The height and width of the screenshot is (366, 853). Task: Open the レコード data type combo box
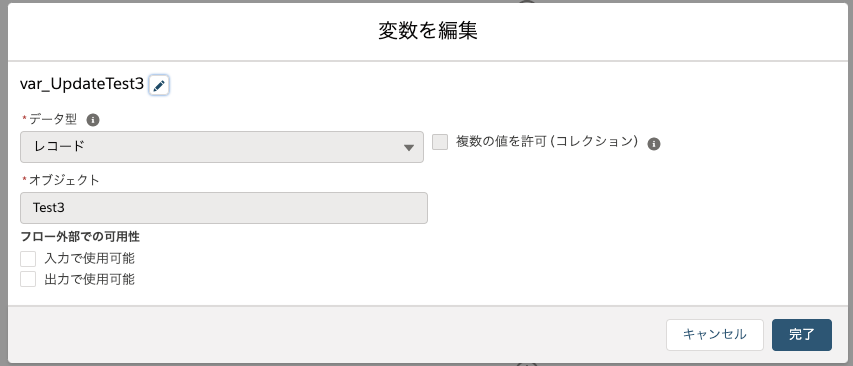222,147
